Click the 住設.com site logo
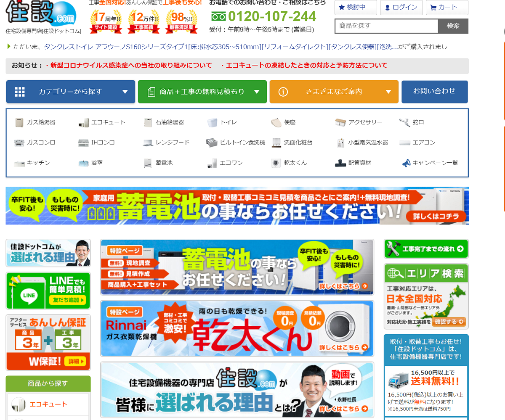This screenshot has height=420, width=505. [x=41, y=13]
